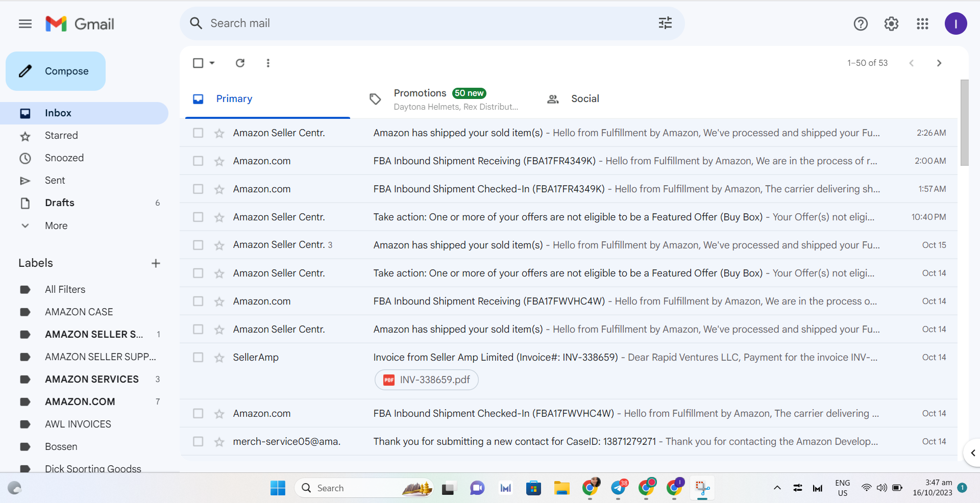The height and width of the screenshot is (503, 980).
Task: Open the Google account avatar
Action: (x=955, y=23)
